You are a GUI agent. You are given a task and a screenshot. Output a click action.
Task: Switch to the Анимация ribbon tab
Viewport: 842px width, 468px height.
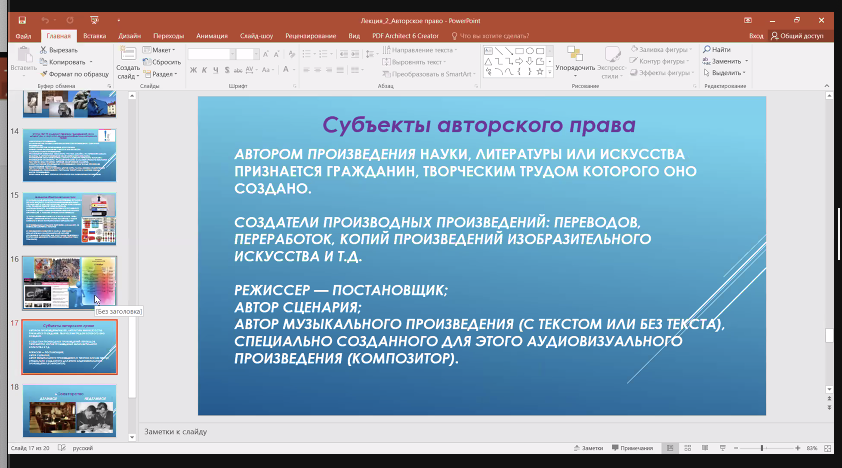[212, 36]
